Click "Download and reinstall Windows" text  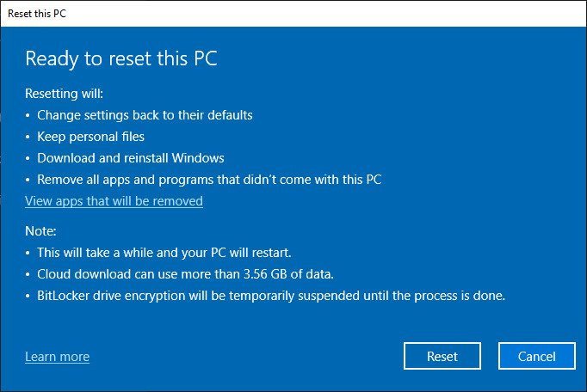[130, 158]
